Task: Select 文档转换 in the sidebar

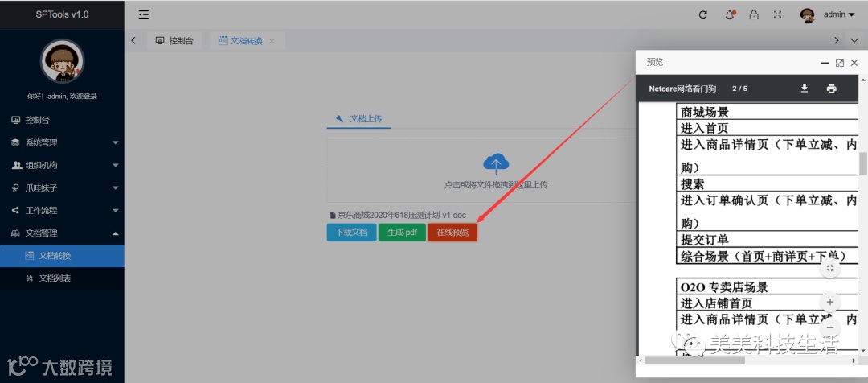Action: point(62,256)
